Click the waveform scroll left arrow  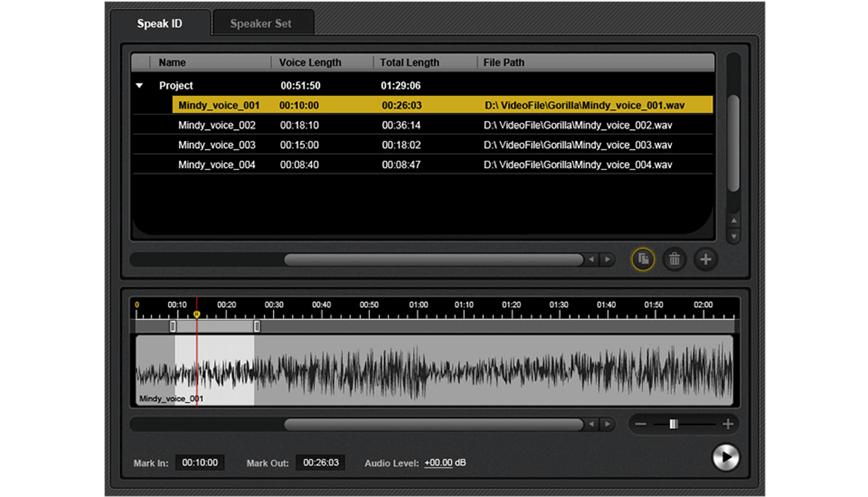591,424
